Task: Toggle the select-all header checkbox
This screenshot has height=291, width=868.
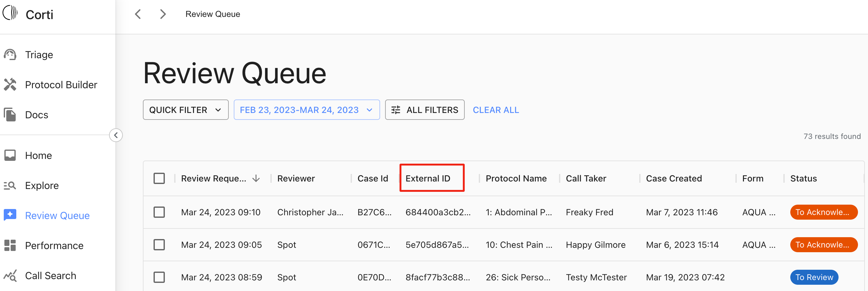Action: (159, 178)
